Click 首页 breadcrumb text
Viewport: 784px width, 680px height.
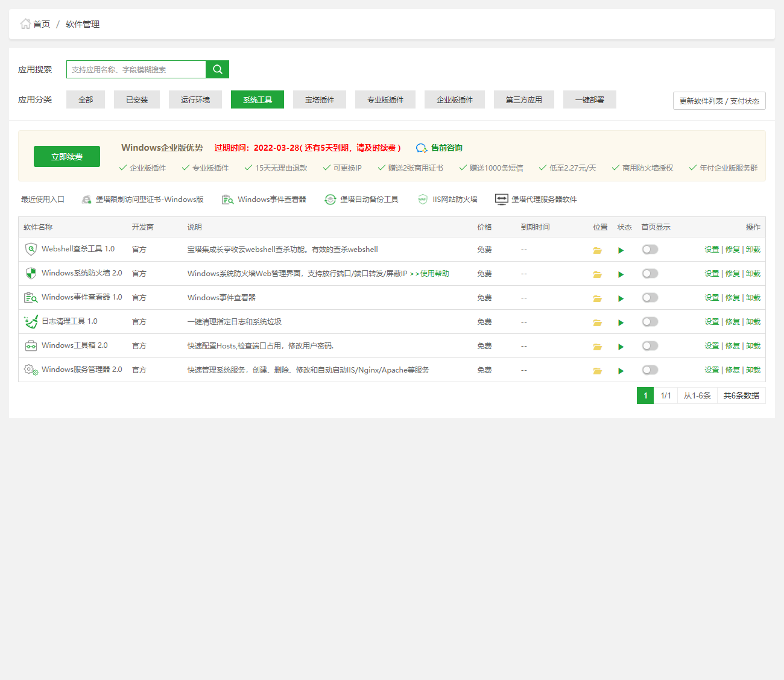42,24
